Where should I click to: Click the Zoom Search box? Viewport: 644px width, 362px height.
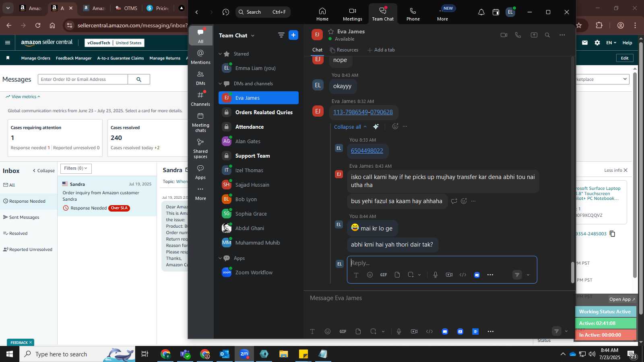click(x=263, y=12)
